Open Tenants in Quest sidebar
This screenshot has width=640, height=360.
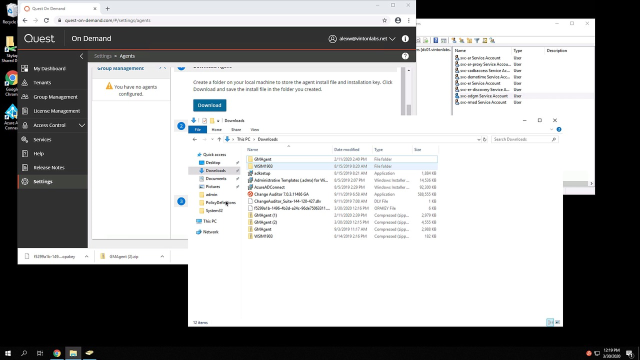(42, 82)
